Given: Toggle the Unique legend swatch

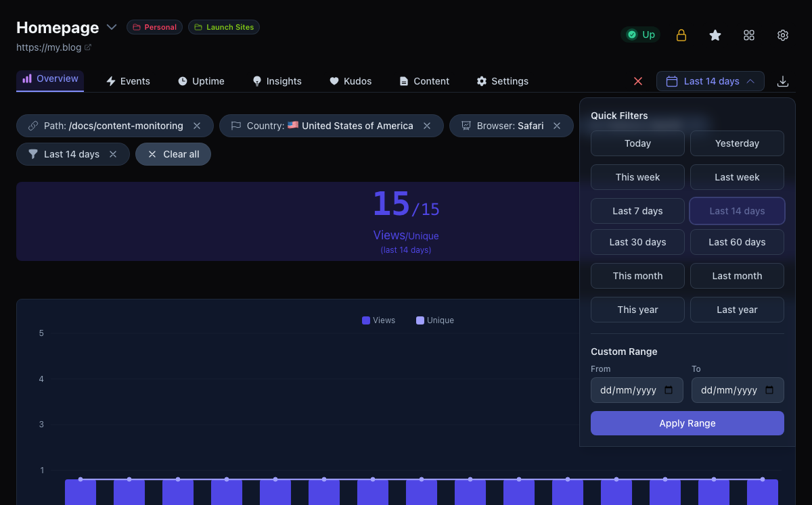Looking at the screenshot, I should click(420, 320).
